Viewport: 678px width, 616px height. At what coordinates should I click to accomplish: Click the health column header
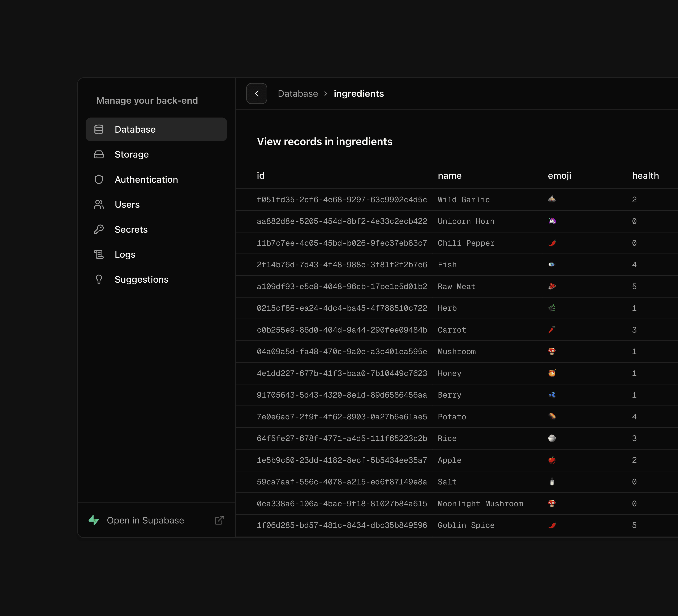[645, 176]
